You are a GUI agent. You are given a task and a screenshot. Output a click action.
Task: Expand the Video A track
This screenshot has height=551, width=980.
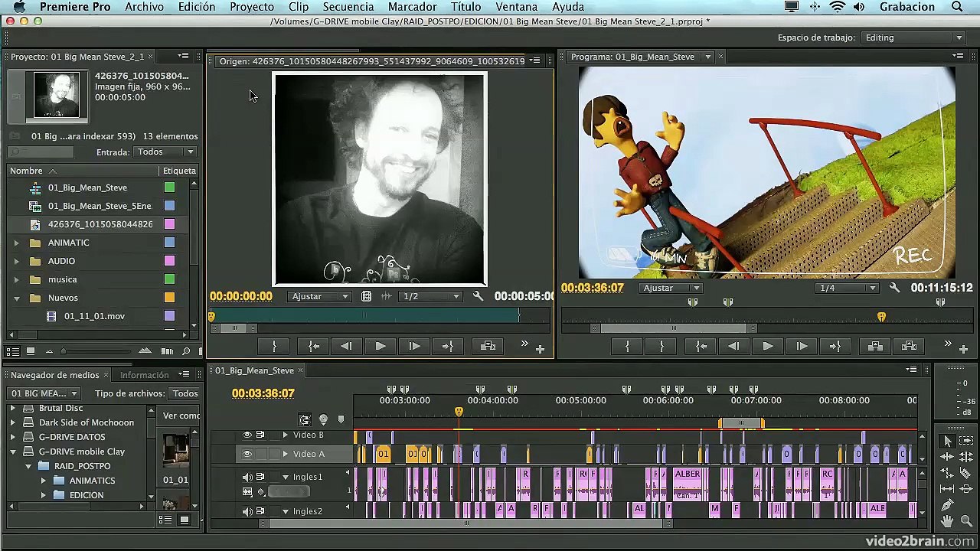click(286, 454)
